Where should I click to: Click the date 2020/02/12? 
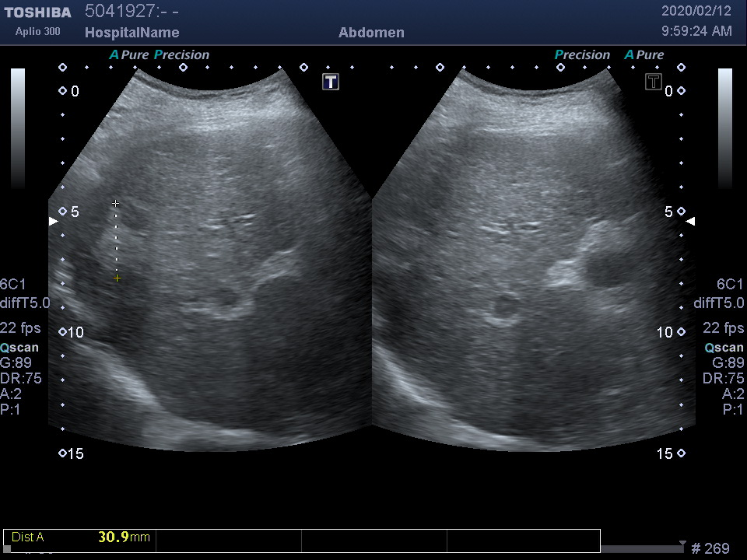click(696, 10)
